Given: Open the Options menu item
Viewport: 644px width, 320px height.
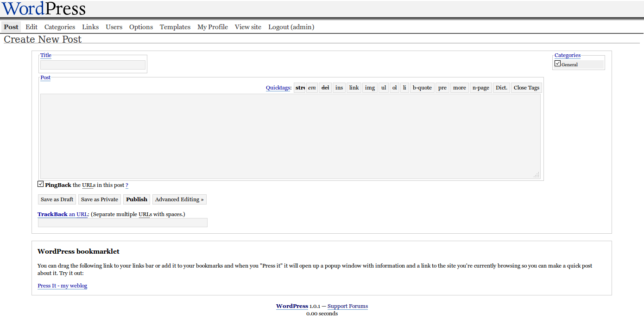Looking at the screenshot, I should point(141,27).
